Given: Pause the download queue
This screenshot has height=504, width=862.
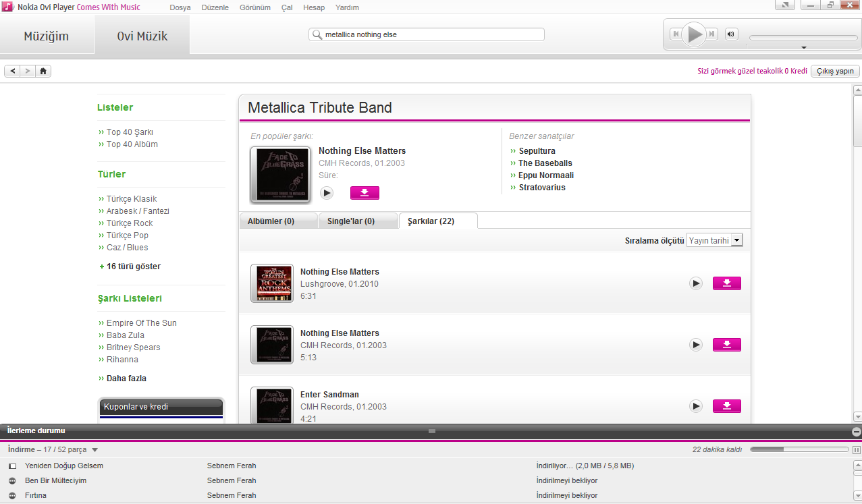Looking at the screenshot, I should click(856, 450).
